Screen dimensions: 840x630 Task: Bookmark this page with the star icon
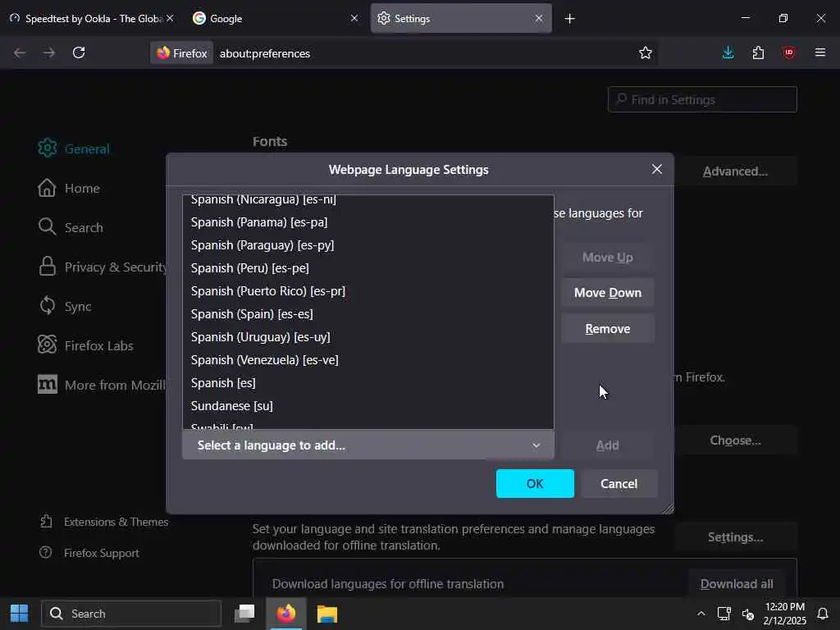coord(646,52)
